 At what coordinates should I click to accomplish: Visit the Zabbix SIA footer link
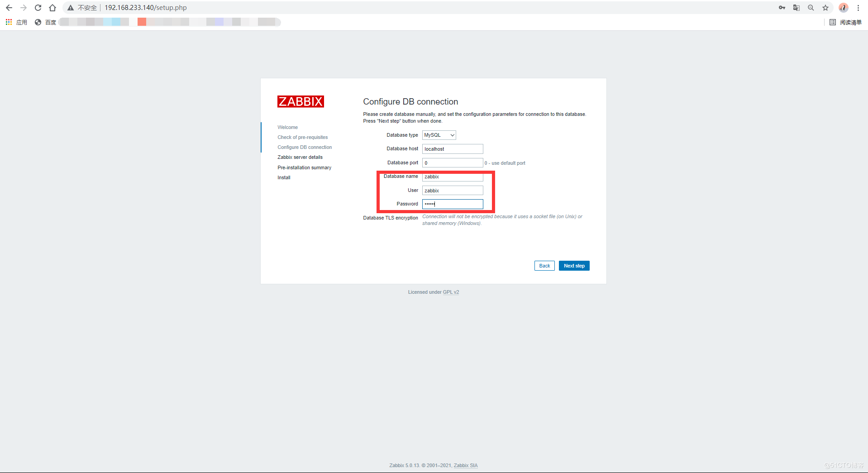(x=466, y=465)
